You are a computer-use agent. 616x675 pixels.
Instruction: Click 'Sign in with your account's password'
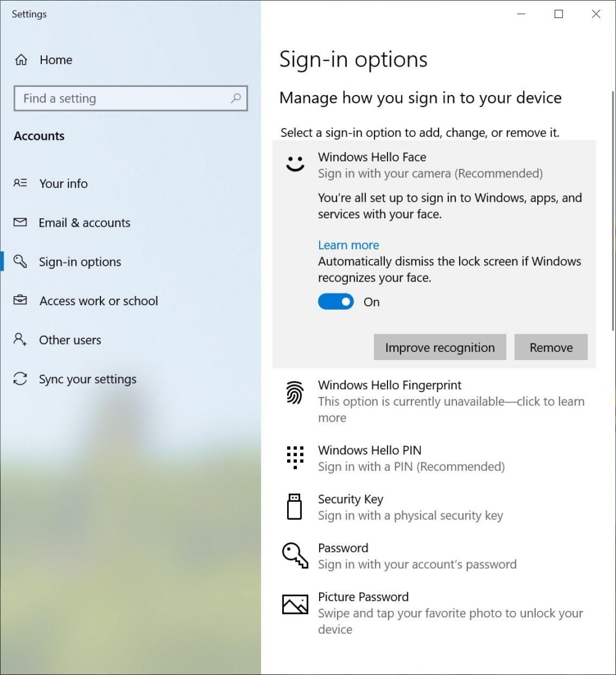point(417,565)
